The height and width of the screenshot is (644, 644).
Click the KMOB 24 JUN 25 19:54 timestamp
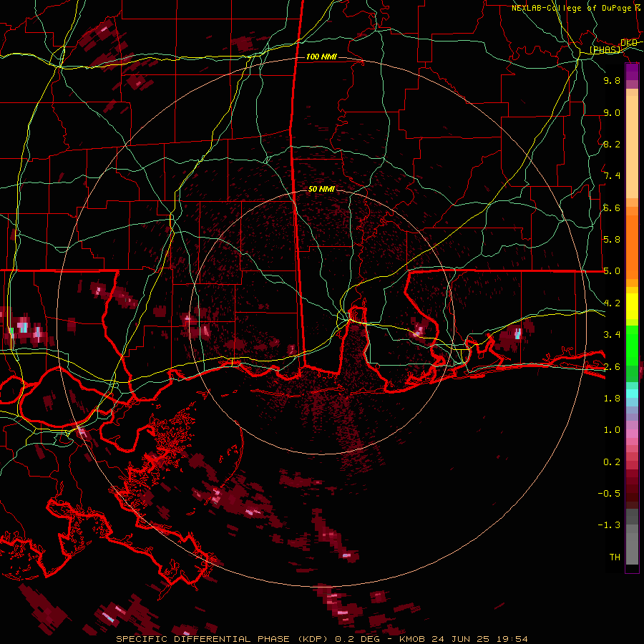coord(463,639)
